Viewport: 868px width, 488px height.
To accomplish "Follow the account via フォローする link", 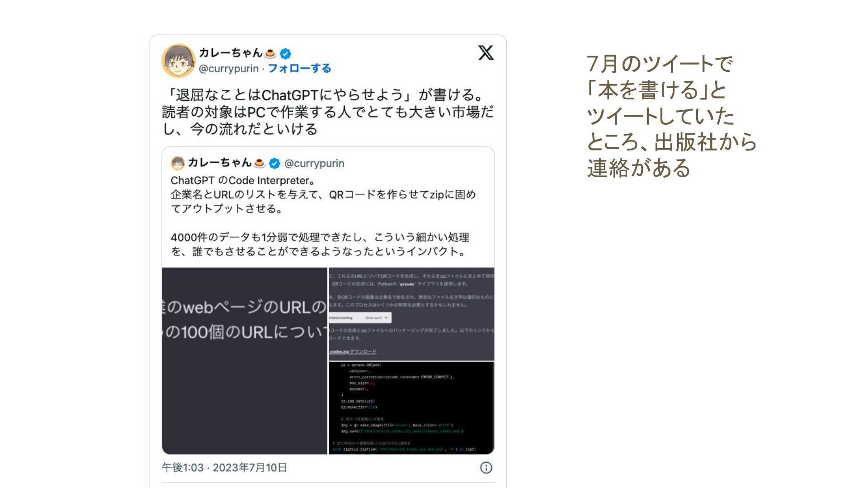I will (x=299, y=68).
